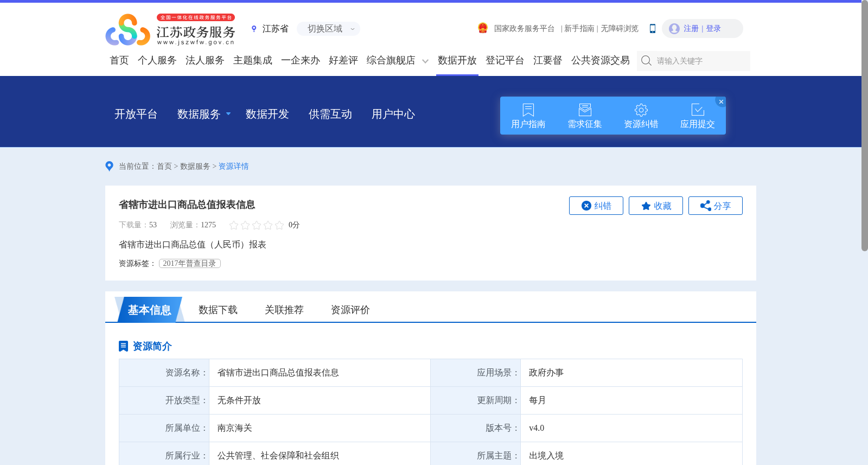
Task: Switch to the 资源评价 tab
Action: click(x=350, y=310)
